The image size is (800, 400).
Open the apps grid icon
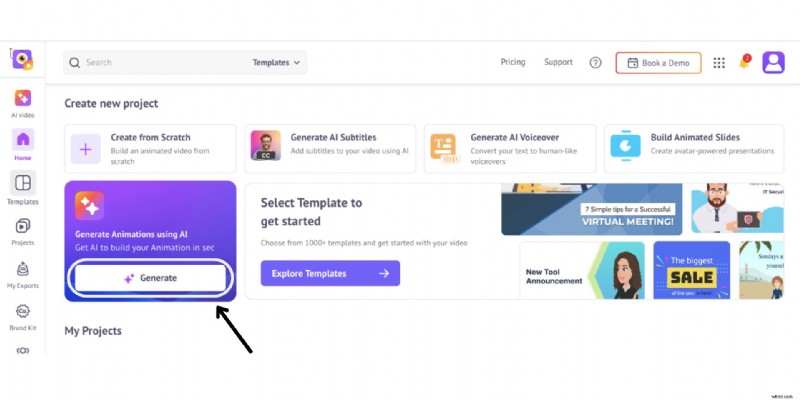pyautogui.click(x=718, y=62)
